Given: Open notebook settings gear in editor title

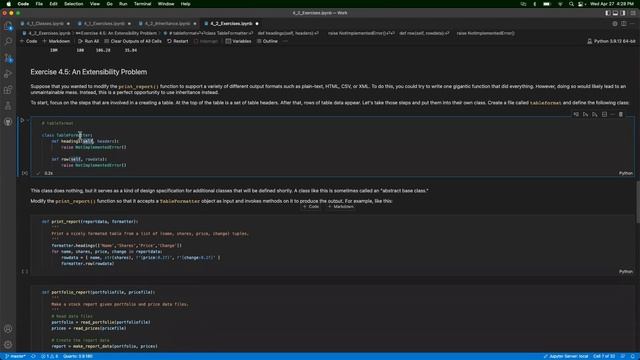Looking at the screenshot, I should (x=615, y=24).
